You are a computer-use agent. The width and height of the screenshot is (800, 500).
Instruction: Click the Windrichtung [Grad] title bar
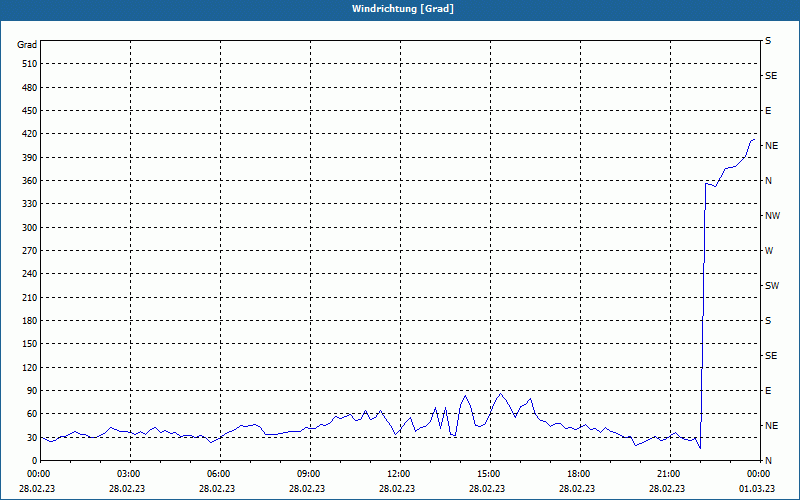pyautogui.click(x=400, y=9)
